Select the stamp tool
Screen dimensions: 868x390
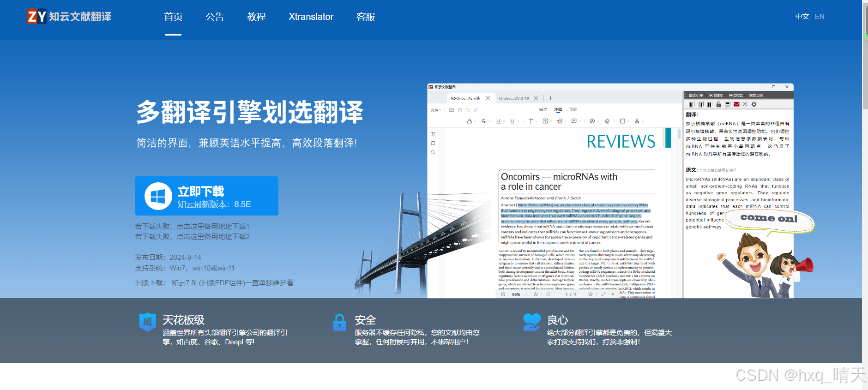click(637, 121)
